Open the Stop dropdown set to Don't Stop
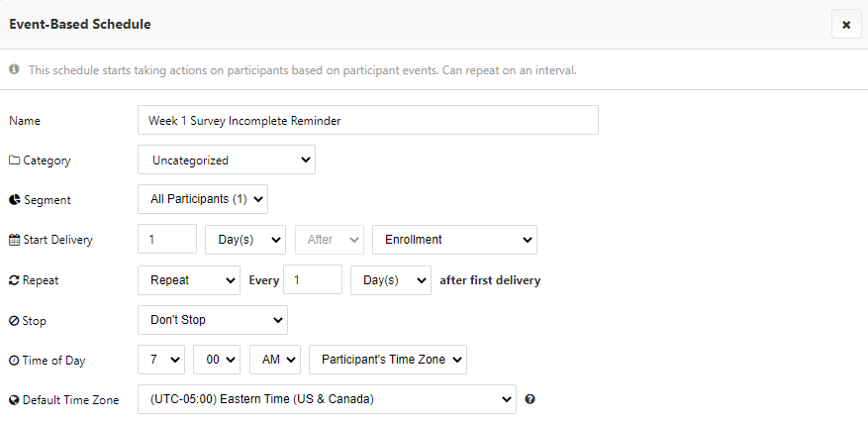 [x=212, y=320]
